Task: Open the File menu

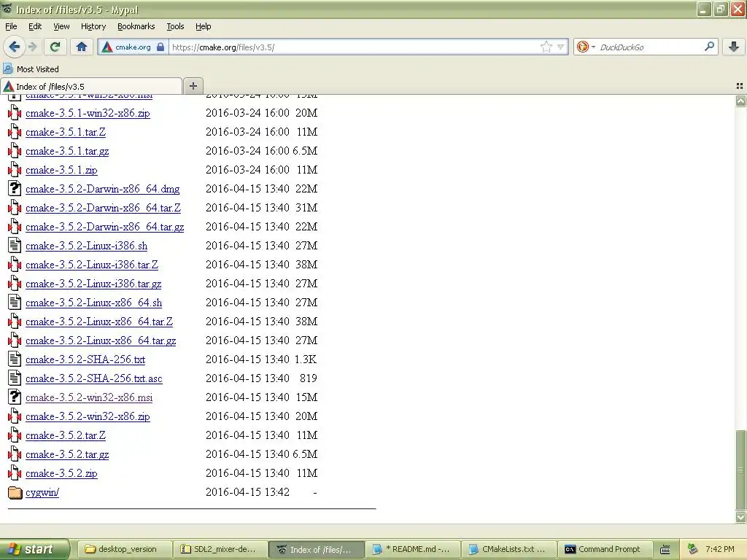Action: (11, 26)
